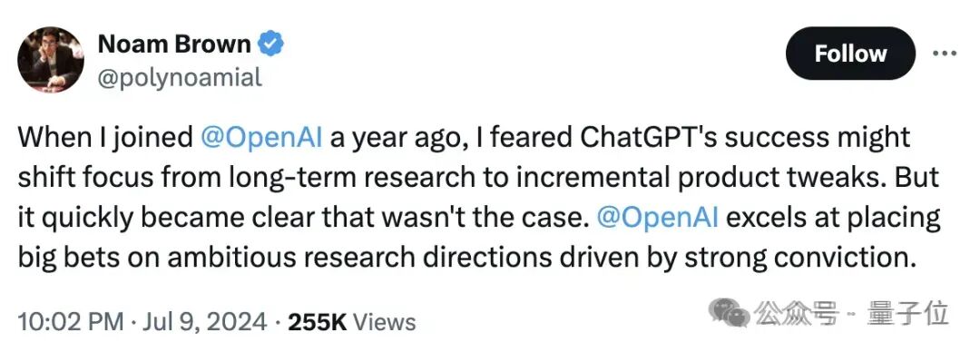Click the 255K view count number
980x352 pixels.
317,322
